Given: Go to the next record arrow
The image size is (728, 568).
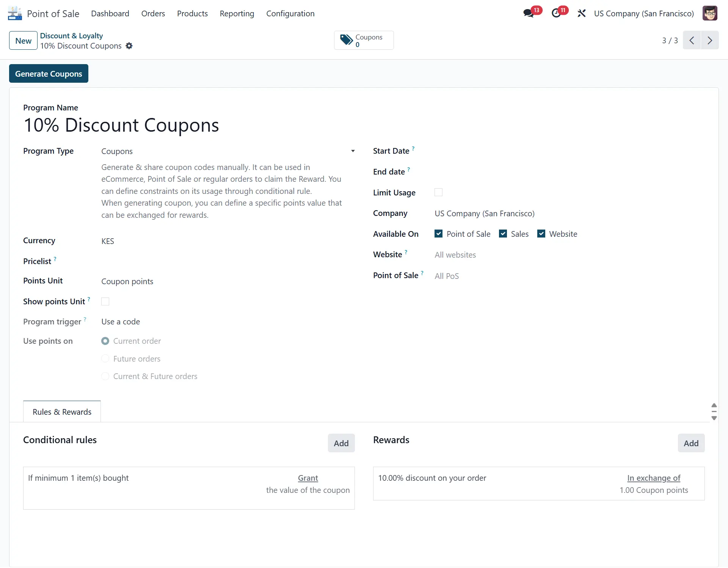Looking at the screenshot, I should 710,40.
